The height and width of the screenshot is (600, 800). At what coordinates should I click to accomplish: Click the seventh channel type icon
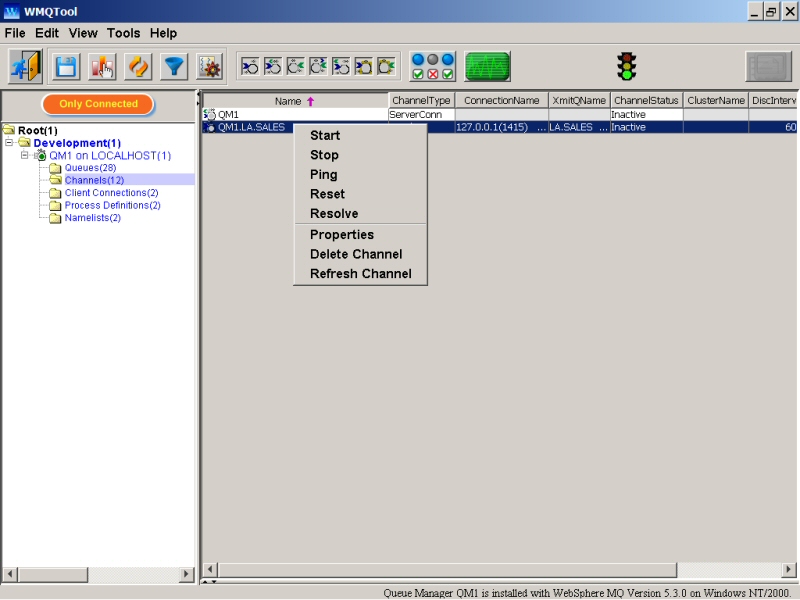(x=386, y=66)
